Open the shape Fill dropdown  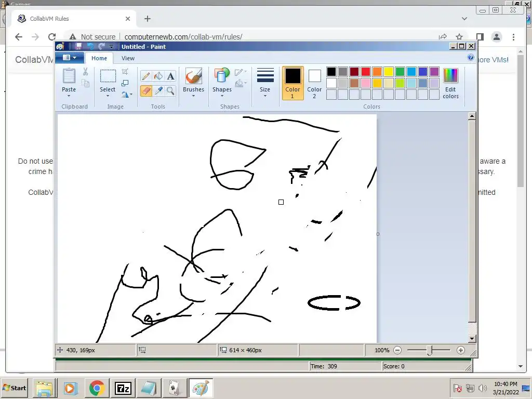[x=241, y=83]
